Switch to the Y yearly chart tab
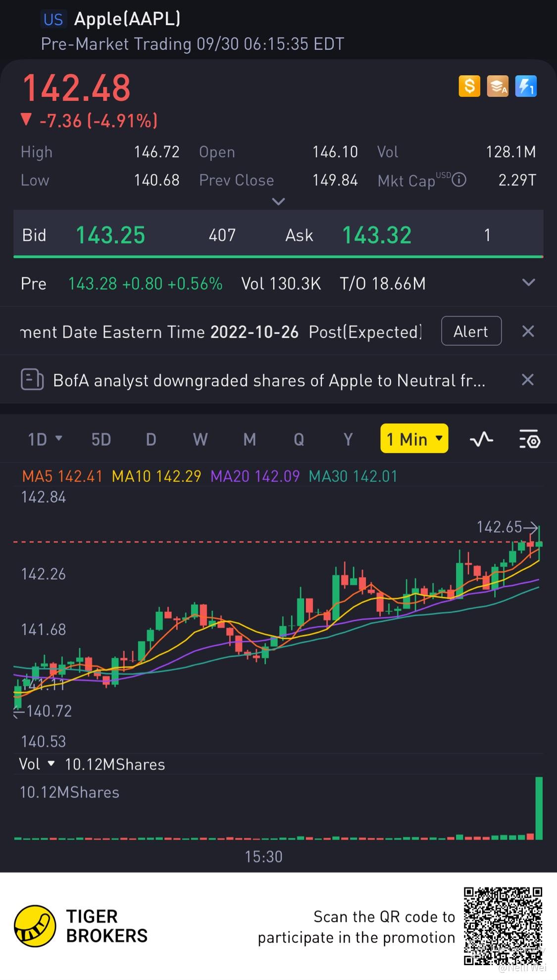 pyautogui.click(x=348, y=439)
